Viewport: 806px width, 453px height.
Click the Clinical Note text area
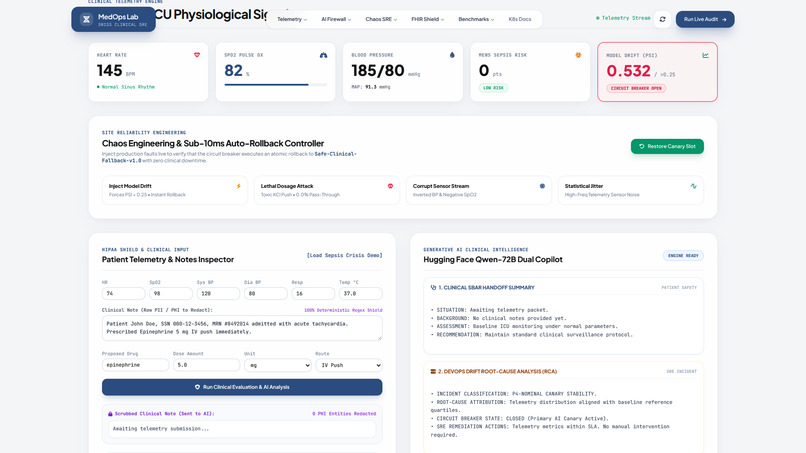pos(242,328)
